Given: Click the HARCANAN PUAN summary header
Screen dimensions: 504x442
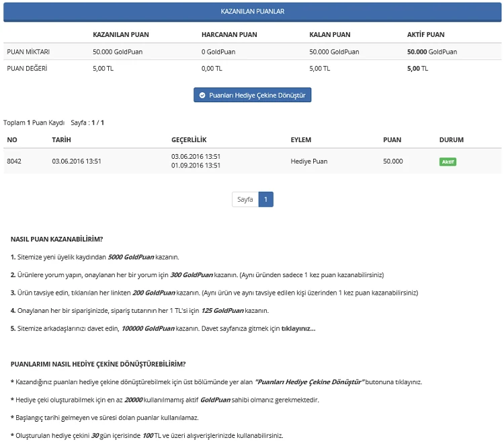Looking at the screenshot, I should (x=229, y=34).
